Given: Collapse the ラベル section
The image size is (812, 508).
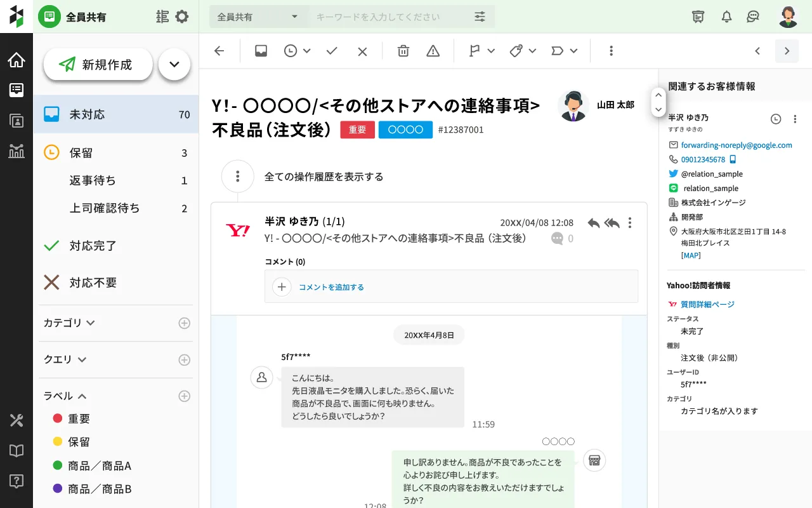Looking at the screenshot, I should [64, 396].
